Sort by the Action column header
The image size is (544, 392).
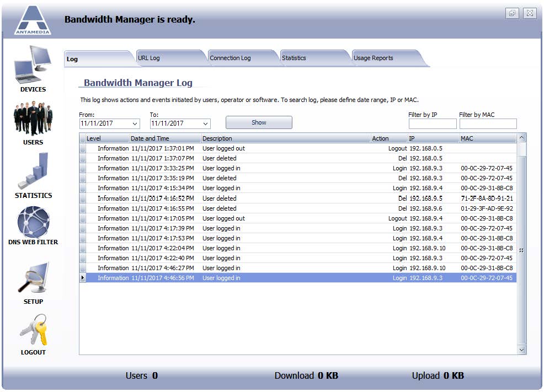coord(390,138)
